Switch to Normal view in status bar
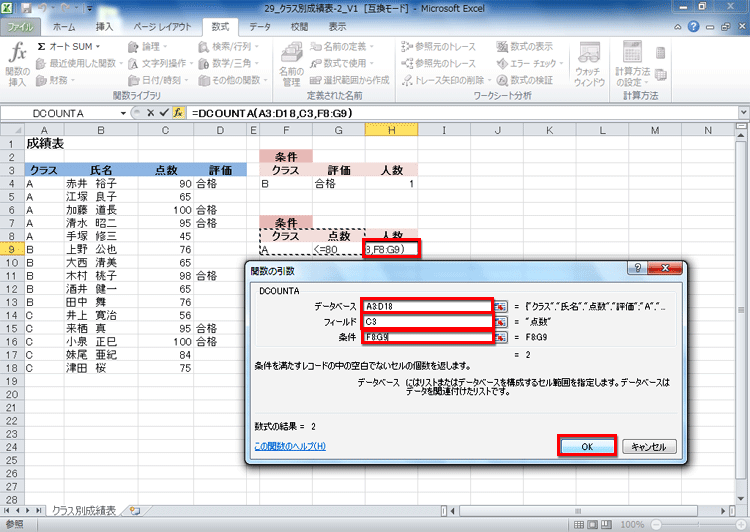The height and width of the screenshot is (532, 750). tap(579, 525)
